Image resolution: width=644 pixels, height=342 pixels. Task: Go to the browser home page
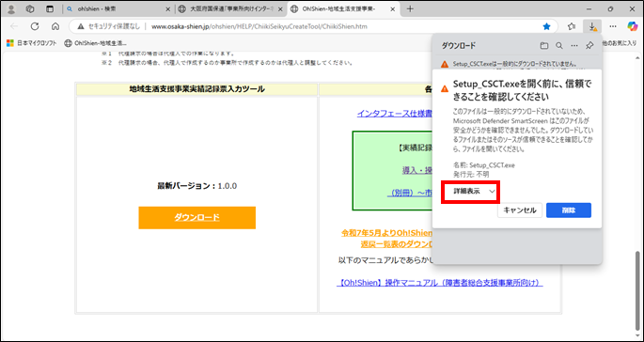[x=55, y=26]
